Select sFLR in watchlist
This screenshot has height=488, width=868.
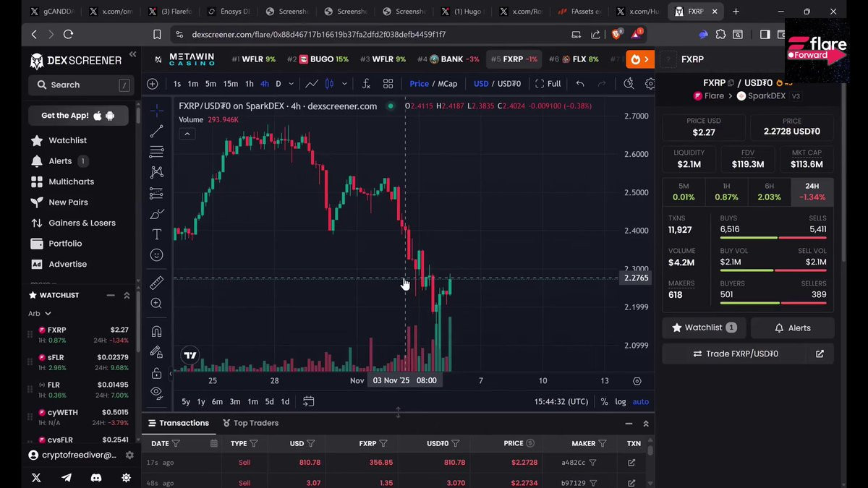coord(78,362)
